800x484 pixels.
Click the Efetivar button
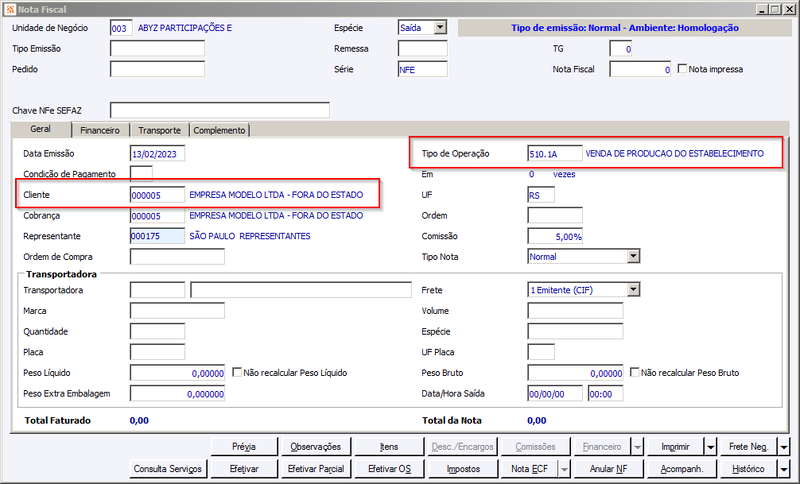(x=244, y=468)
